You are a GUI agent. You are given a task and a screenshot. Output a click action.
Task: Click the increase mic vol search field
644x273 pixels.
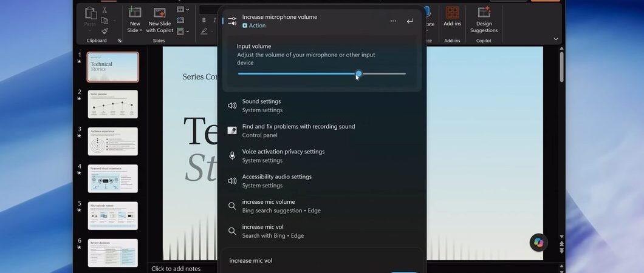[x=322, y=261]
